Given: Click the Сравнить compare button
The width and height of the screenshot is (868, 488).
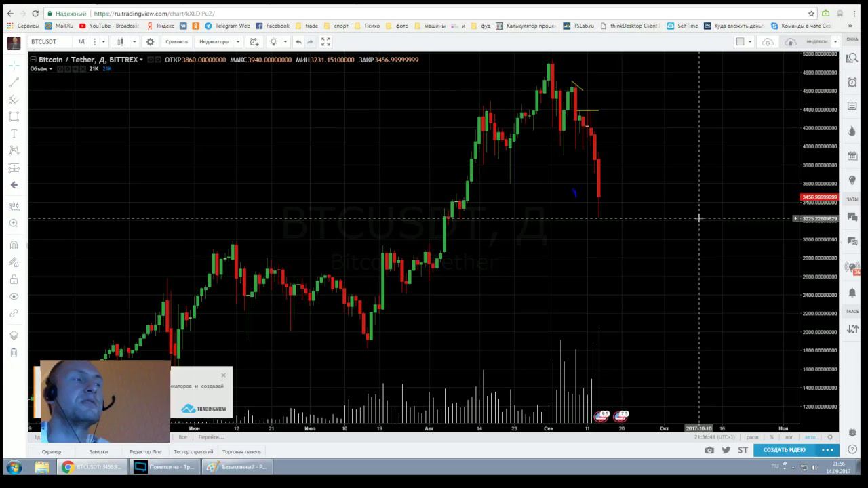Looking at the screenshot, I should click(x=176, y=41).
